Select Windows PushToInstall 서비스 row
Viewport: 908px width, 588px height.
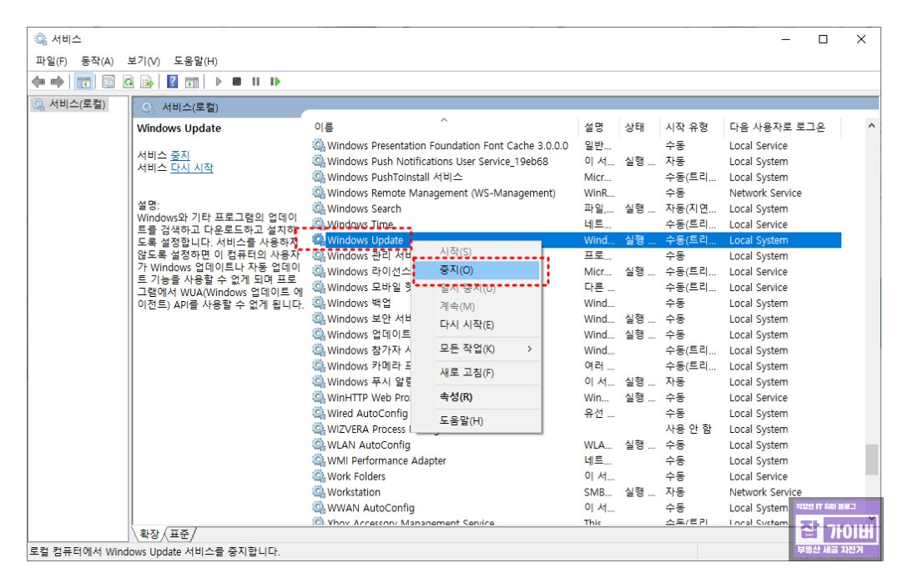click(576, 177)
